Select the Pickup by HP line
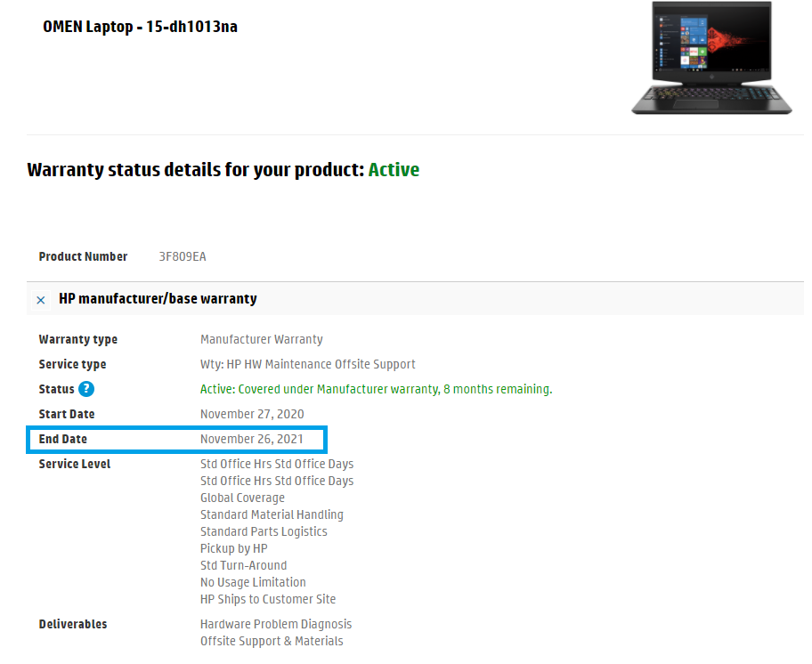This screenshot has height=664, width=812. point(234,548)
